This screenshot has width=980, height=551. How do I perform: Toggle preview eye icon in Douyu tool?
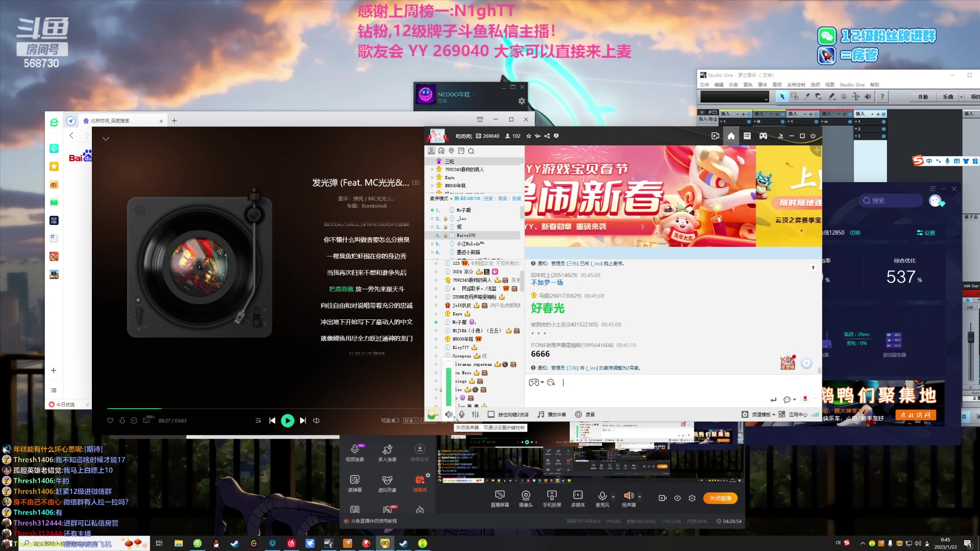(x=677, y=498)
